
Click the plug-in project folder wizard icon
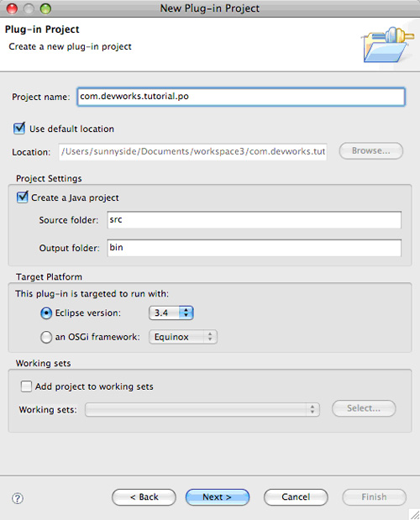pyautogui.click(x=388, y=45)
